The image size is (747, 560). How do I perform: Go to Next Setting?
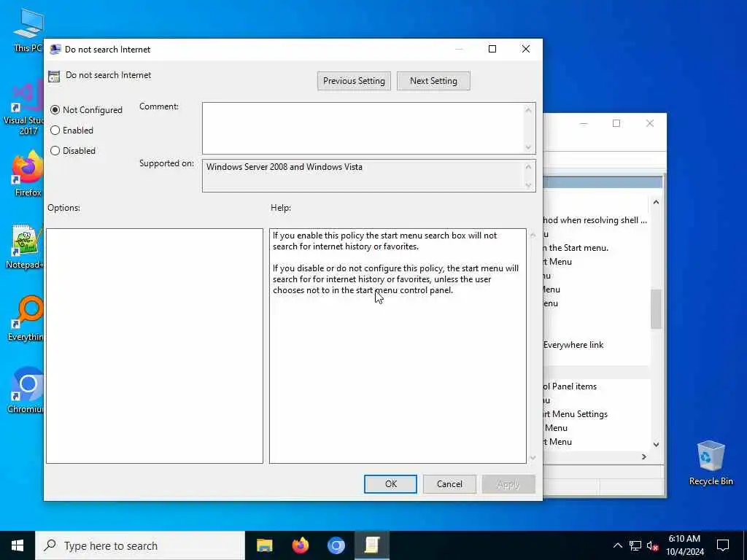tap(433, 81)
